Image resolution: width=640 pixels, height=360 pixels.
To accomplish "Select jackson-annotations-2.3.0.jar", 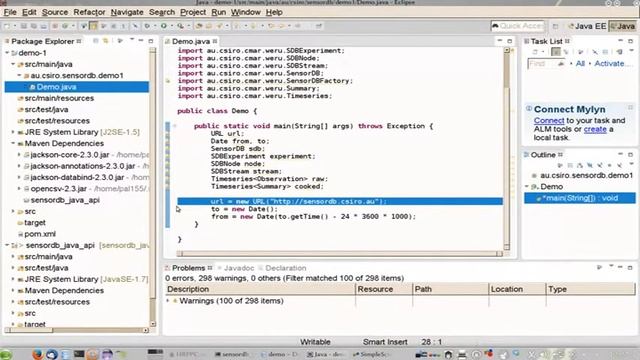I will [82, 166].
